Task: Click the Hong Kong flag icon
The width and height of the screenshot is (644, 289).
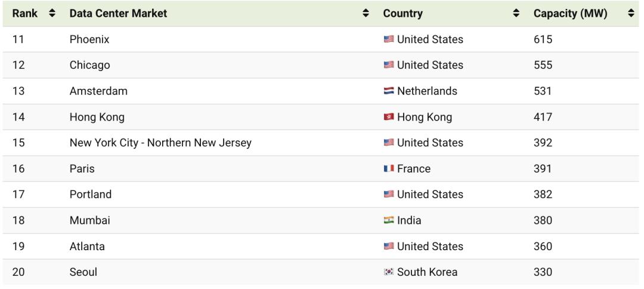Action: (389, 118)
